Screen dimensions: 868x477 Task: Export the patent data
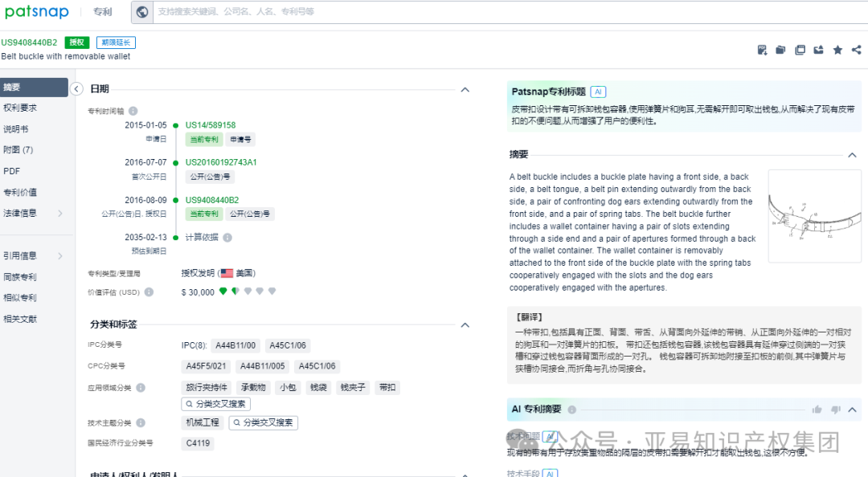coord(818,50)
